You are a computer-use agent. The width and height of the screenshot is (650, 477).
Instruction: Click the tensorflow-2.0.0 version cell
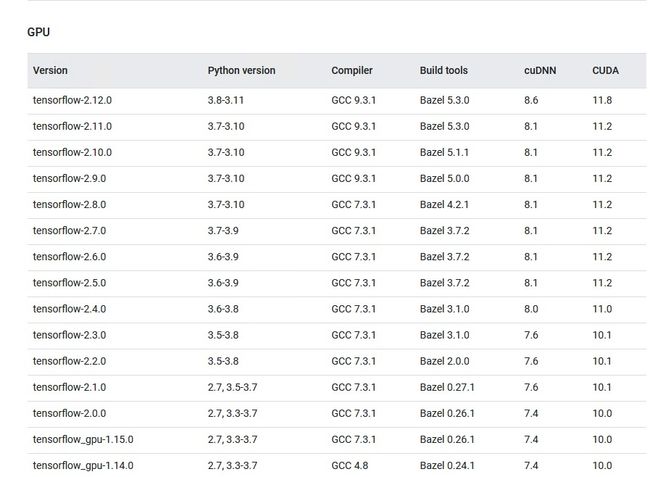[69, 414]
